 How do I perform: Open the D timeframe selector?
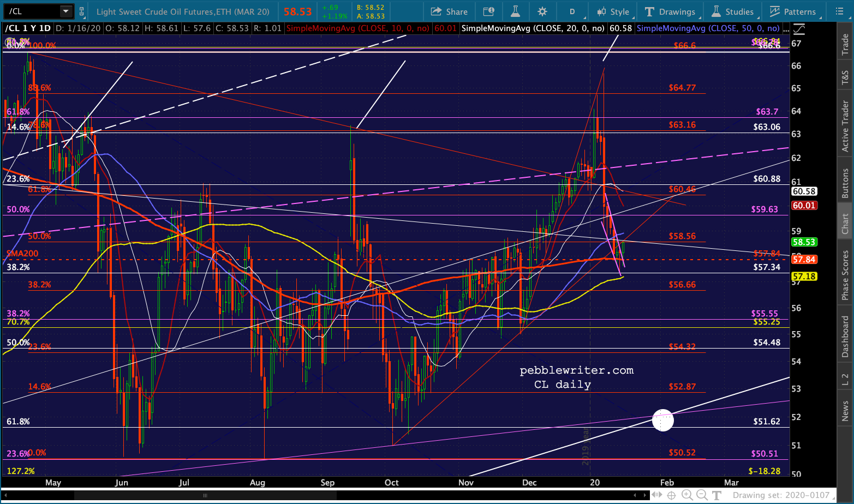tap(572, 11)
